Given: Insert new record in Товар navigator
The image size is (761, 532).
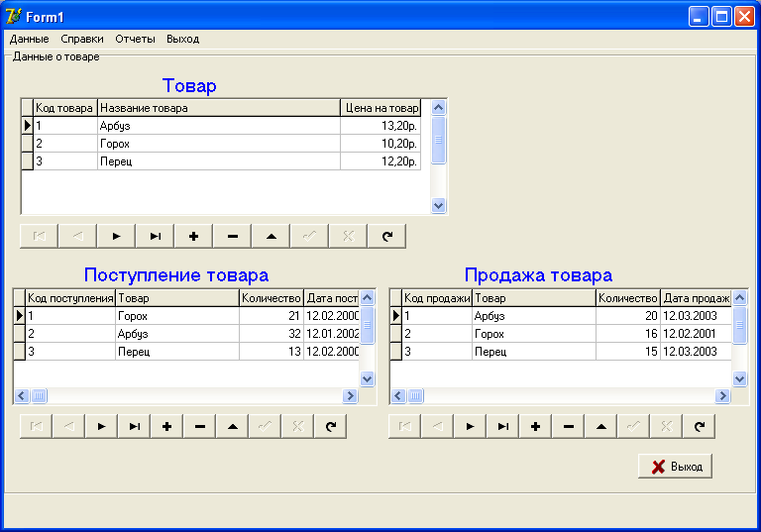Looking at the screenshot, I should tap(193, 237).
